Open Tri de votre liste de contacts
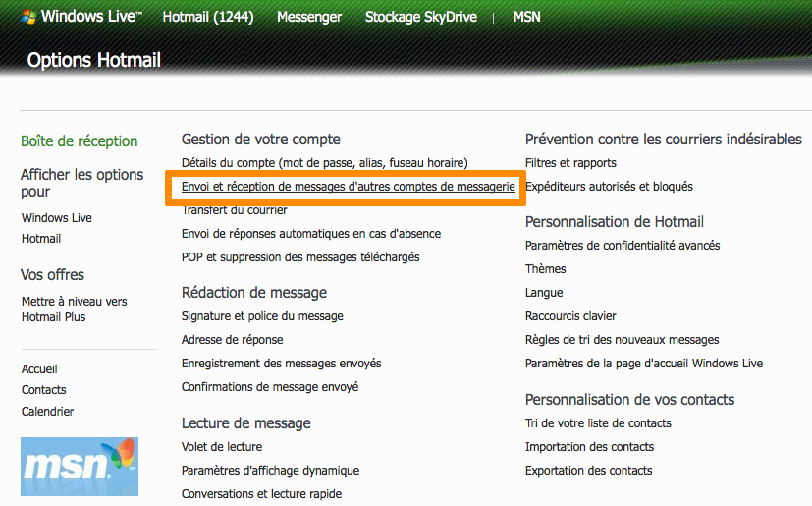 598,423
